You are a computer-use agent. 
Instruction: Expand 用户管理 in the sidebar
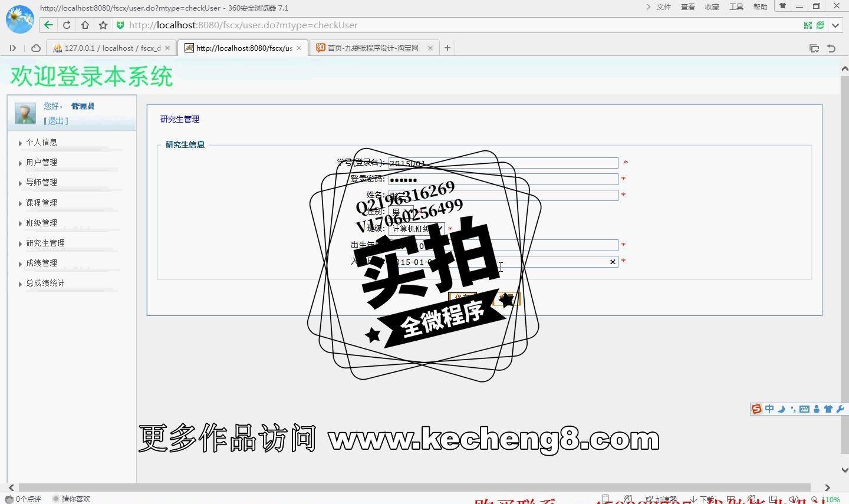41,162
